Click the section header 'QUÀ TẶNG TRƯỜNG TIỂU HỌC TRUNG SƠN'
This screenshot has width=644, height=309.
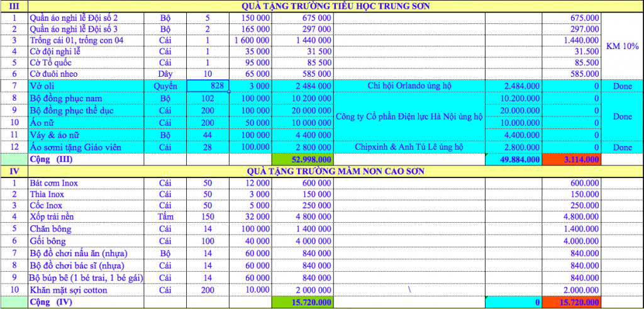click(x=336, y=6)
